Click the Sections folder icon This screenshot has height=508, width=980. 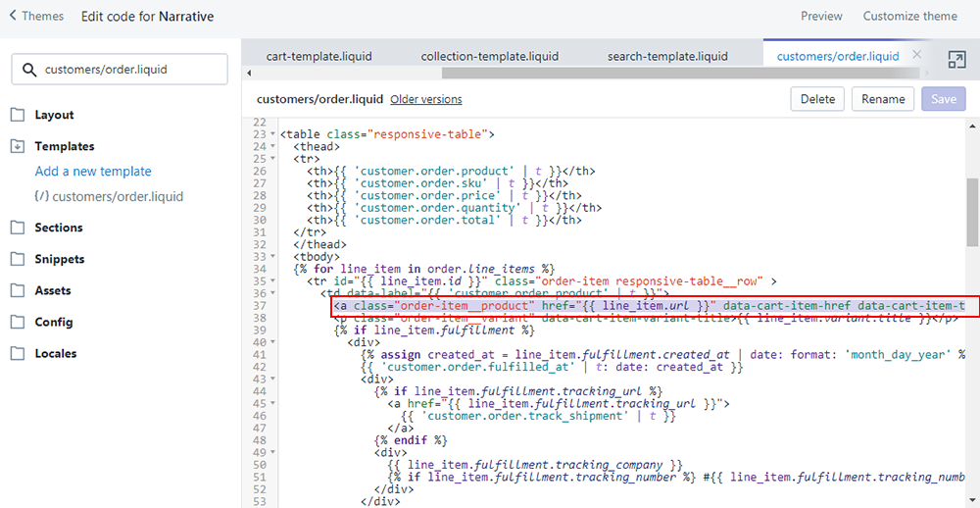point(17,228)
